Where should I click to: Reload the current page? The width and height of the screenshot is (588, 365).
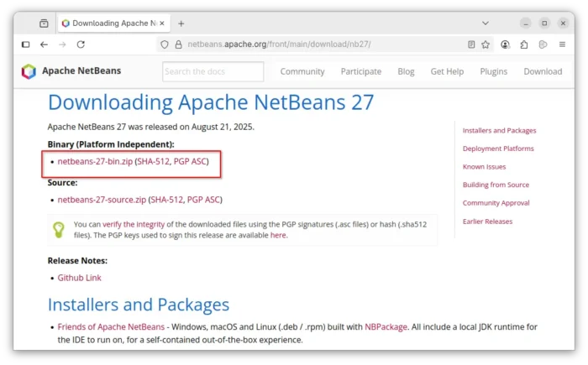81,44
